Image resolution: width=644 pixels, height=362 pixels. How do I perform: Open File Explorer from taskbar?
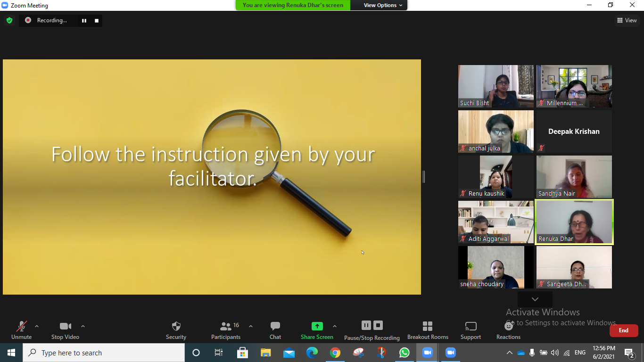(x=265, y=353)
